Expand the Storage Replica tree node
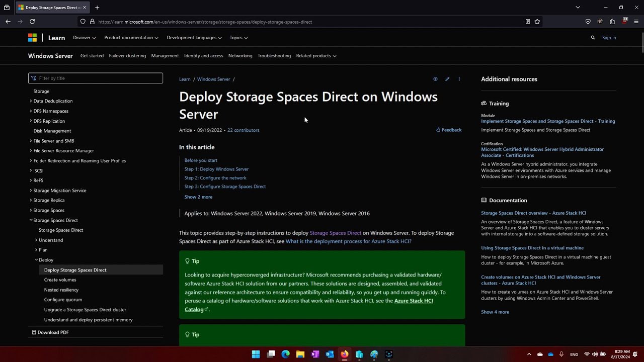 pos(31,200)
